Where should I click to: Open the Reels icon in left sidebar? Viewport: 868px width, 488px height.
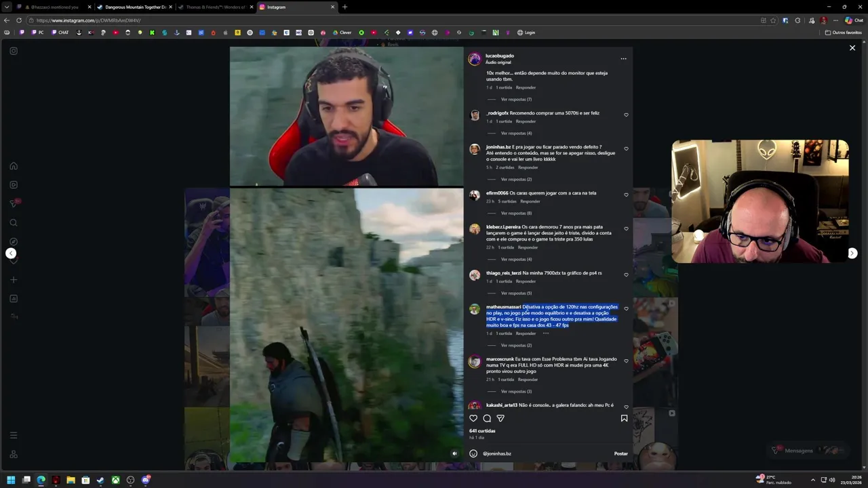coord(13,184)
